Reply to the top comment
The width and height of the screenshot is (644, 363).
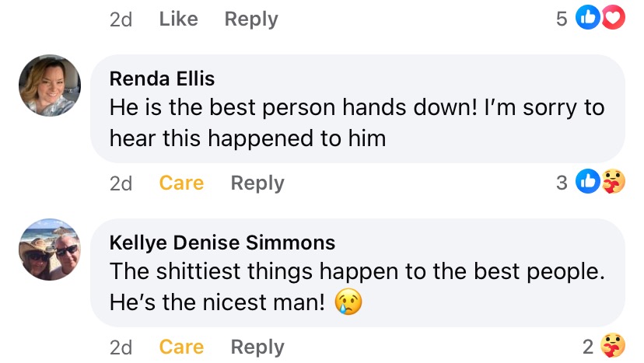point(251,19)
